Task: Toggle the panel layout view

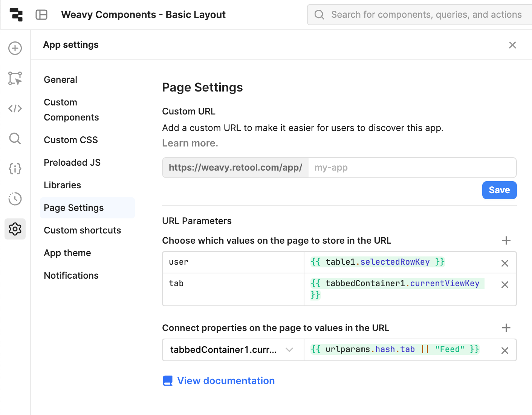Action: pos(41,14)
